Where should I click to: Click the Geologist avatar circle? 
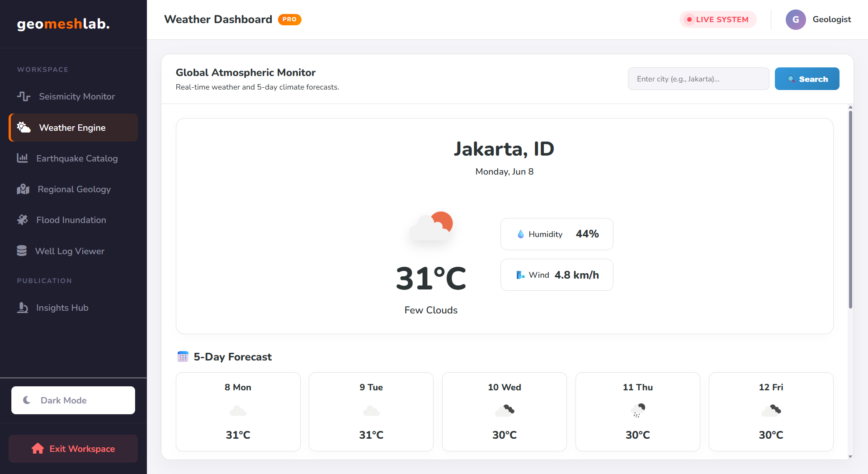click(x=796, y=19)
